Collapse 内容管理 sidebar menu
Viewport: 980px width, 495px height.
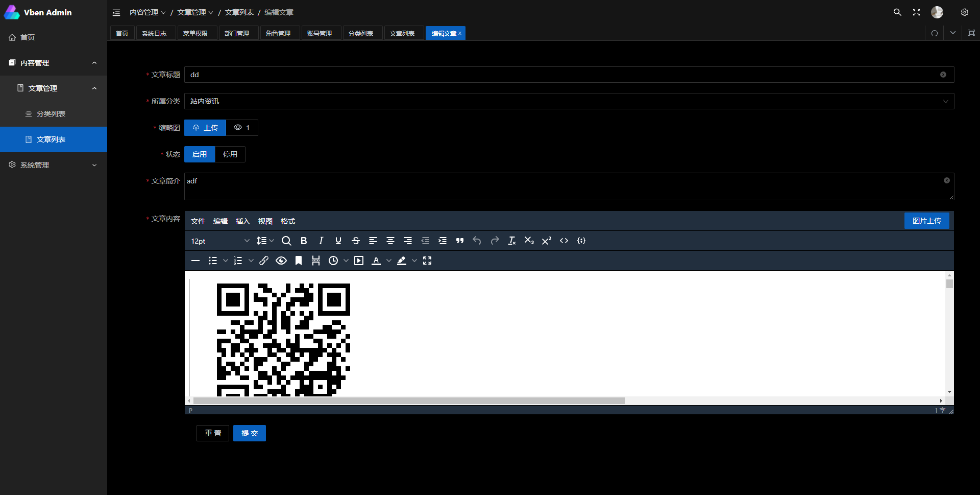pos(54,63)
